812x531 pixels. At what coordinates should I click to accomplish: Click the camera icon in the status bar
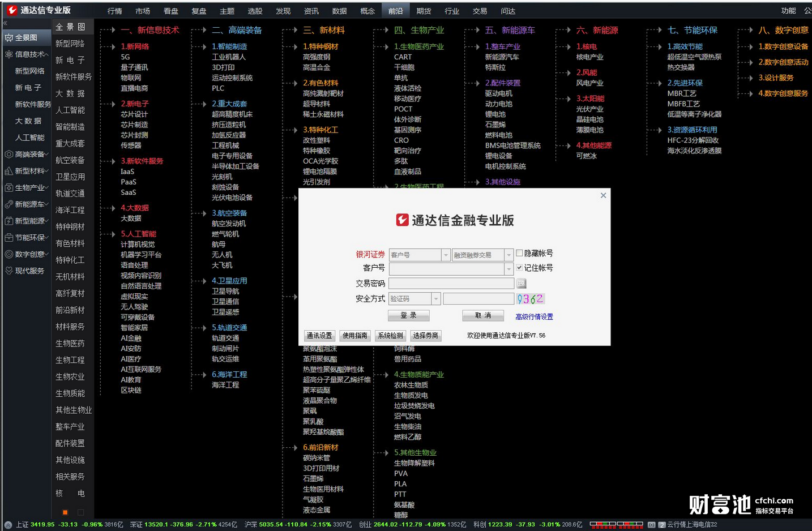click(651, 525)
